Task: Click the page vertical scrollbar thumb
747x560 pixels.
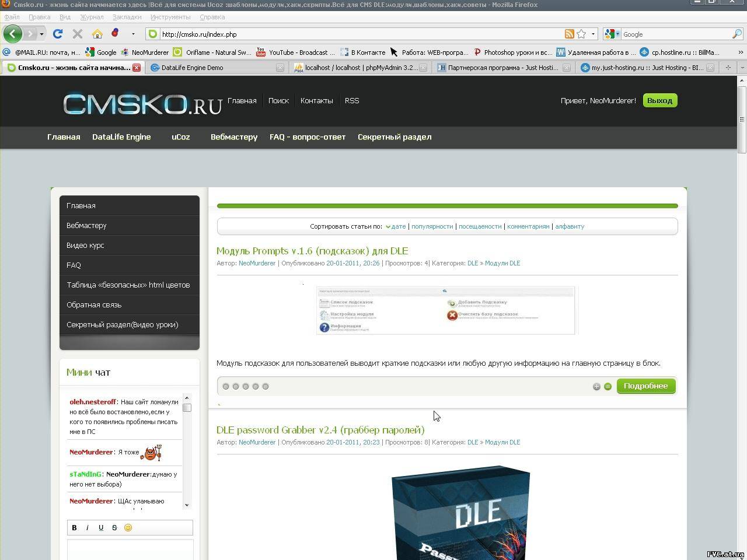Action: [x=742, y=119]
